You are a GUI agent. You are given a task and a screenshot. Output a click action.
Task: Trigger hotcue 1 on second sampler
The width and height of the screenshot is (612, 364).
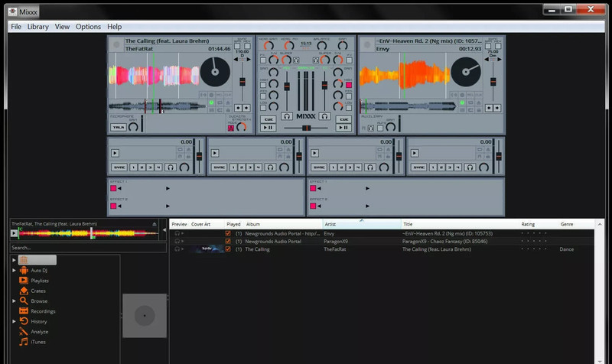coord(233,167)
